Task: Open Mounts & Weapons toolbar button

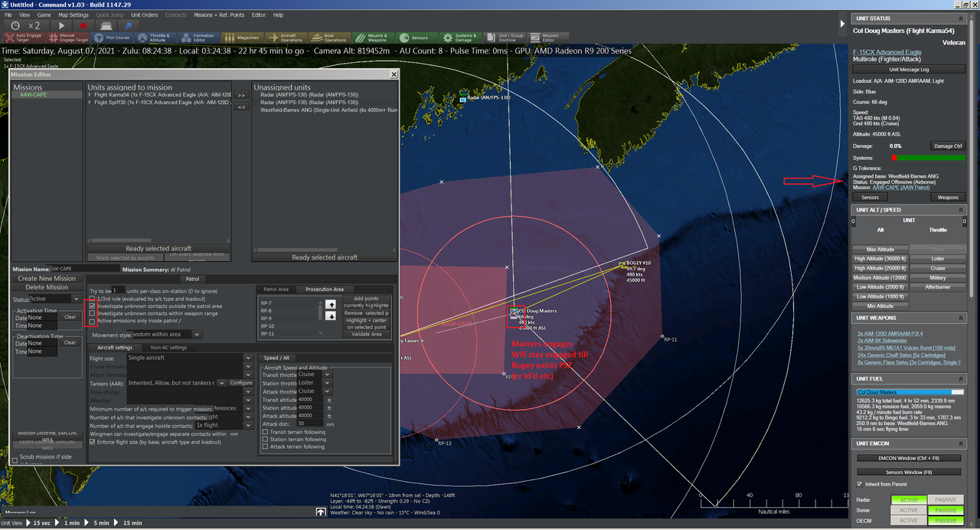Action: coord(374,38)
